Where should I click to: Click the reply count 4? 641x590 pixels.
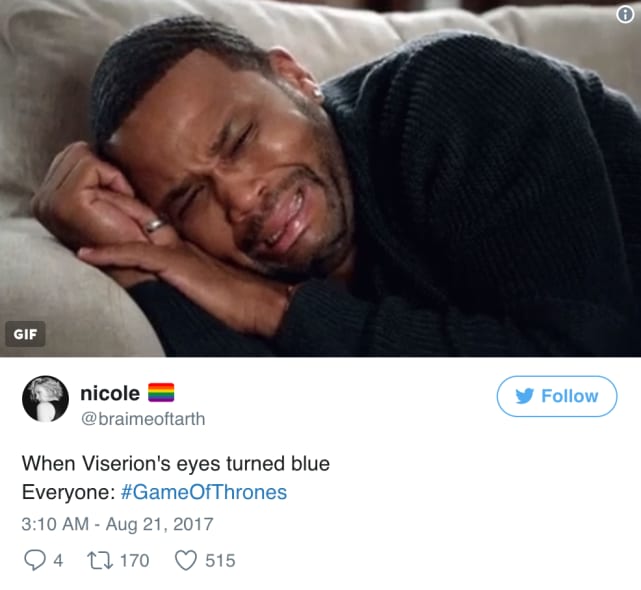click(58, 561)
